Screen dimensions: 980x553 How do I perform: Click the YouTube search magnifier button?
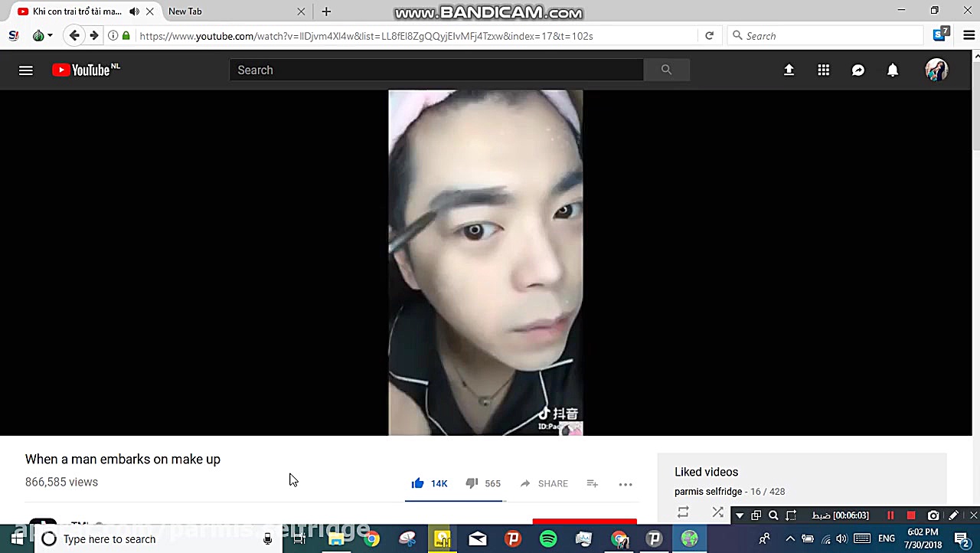click(666, 70)
